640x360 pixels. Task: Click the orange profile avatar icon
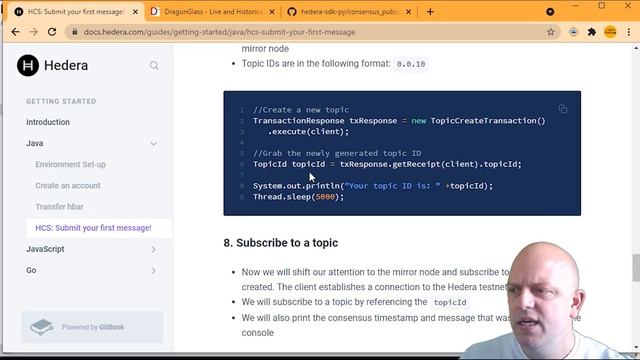coord(610,32)
